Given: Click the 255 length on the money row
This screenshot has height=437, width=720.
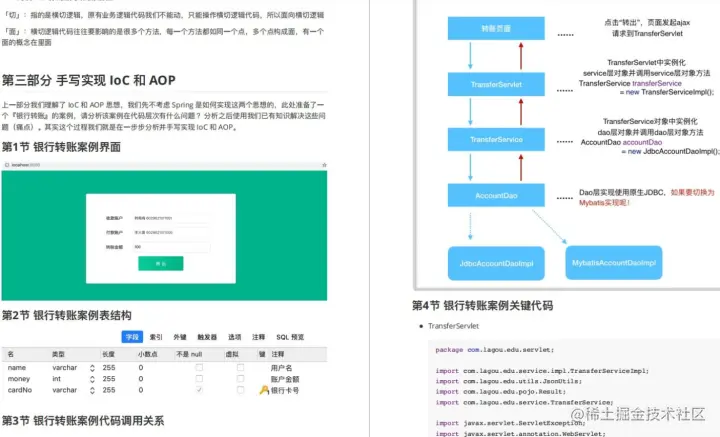Looking at the screenshot, I should [109, 379].
